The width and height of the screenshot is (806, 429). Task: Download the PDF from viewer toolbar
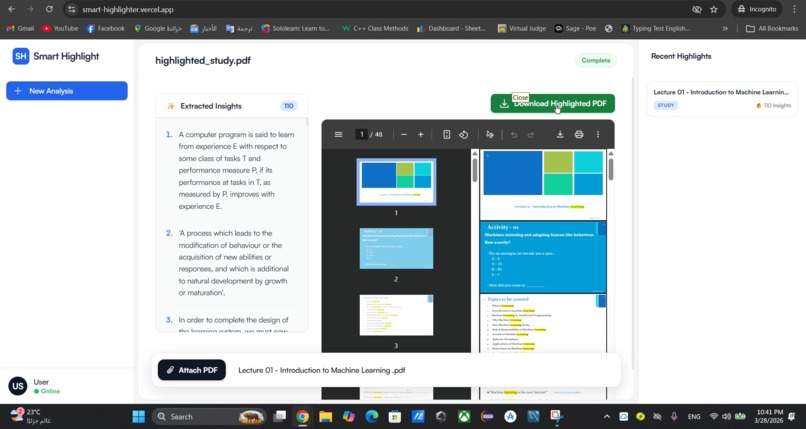pos(560,135)
